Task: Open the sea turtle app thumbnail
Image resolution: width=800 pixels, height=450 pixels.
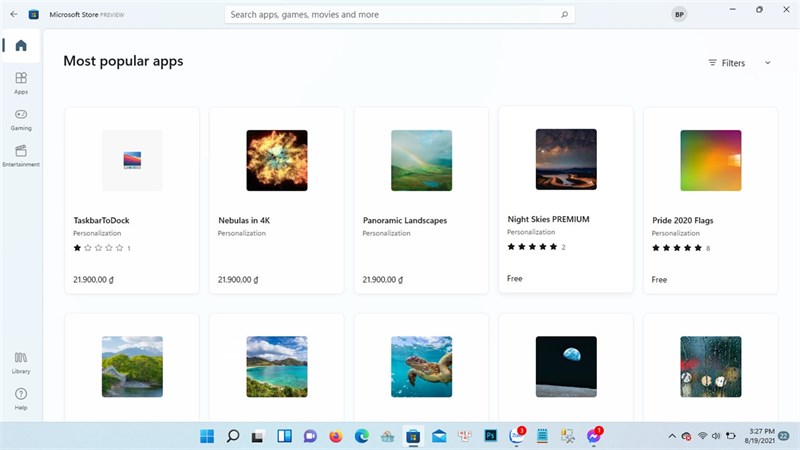Action: [421, 366]
